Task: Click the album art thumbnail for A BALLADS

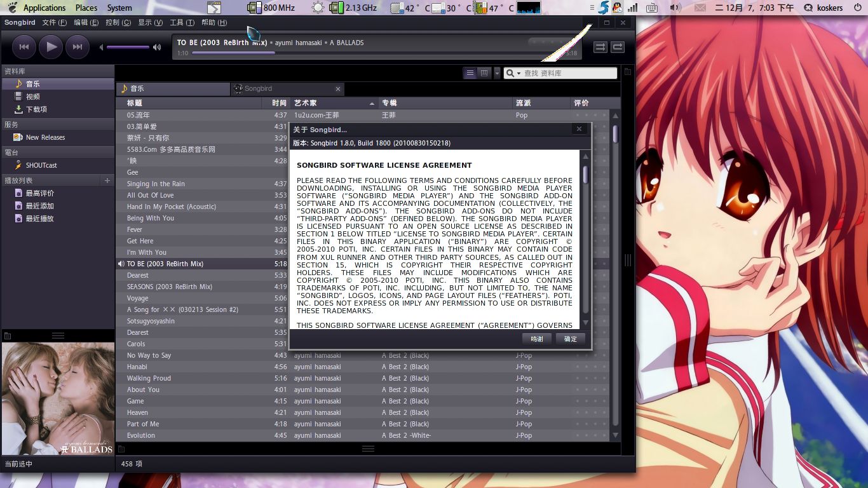Action: [x=57, y=398]
